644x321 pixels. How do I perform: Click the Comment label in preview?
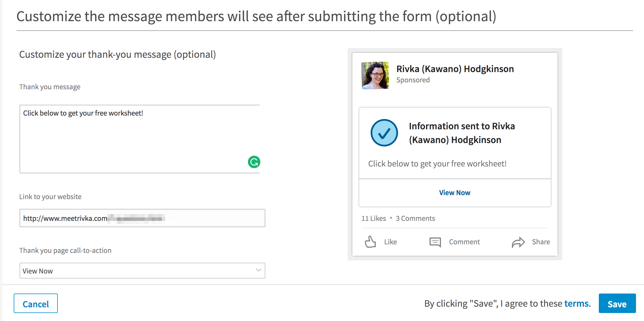[464, 242]
